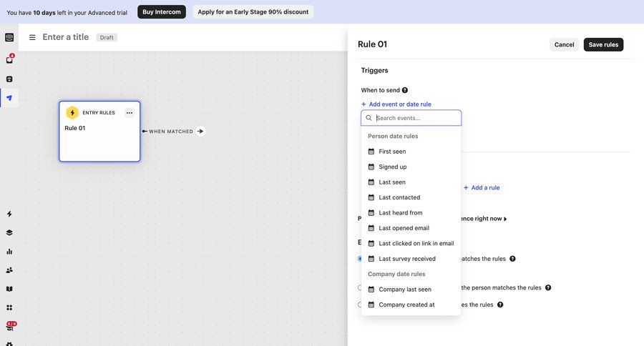The width and height of the screenshot is (644, 346).
Task: Focus the Search events input field
Action: [411, 118]
